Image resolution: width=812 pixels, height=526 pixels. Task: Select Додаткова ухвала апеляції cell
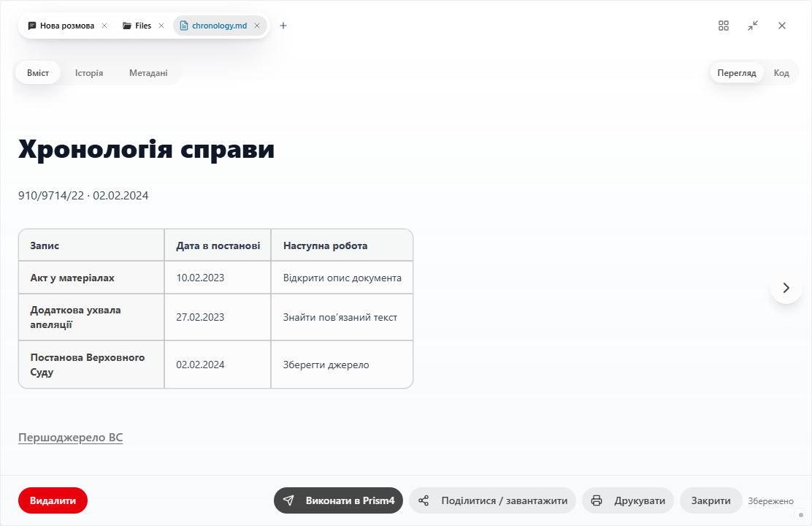[91, 317]
